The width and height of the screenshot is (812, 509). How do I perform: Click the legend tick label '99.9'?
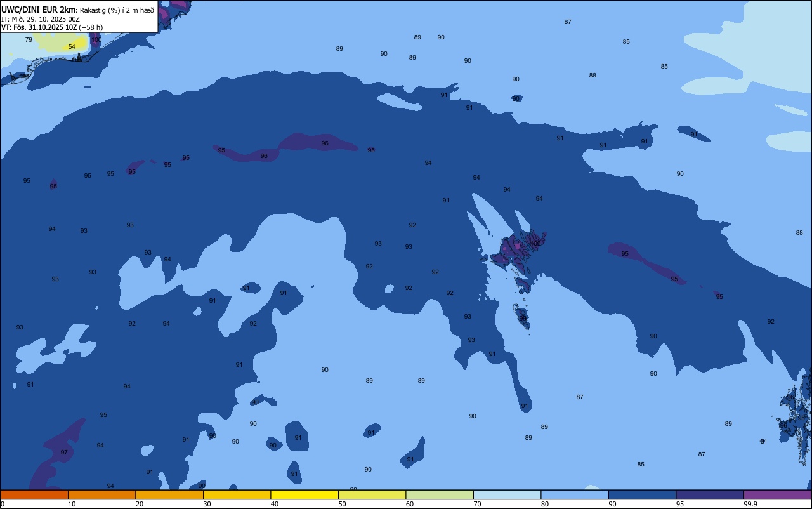tap(750, 504)
